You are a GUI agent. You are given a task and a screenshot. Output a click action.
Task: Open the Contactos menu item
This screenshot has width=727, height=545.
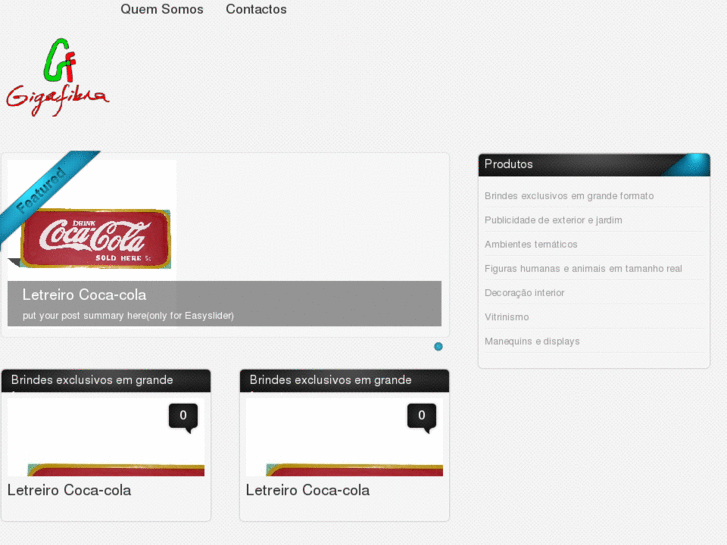256,9
